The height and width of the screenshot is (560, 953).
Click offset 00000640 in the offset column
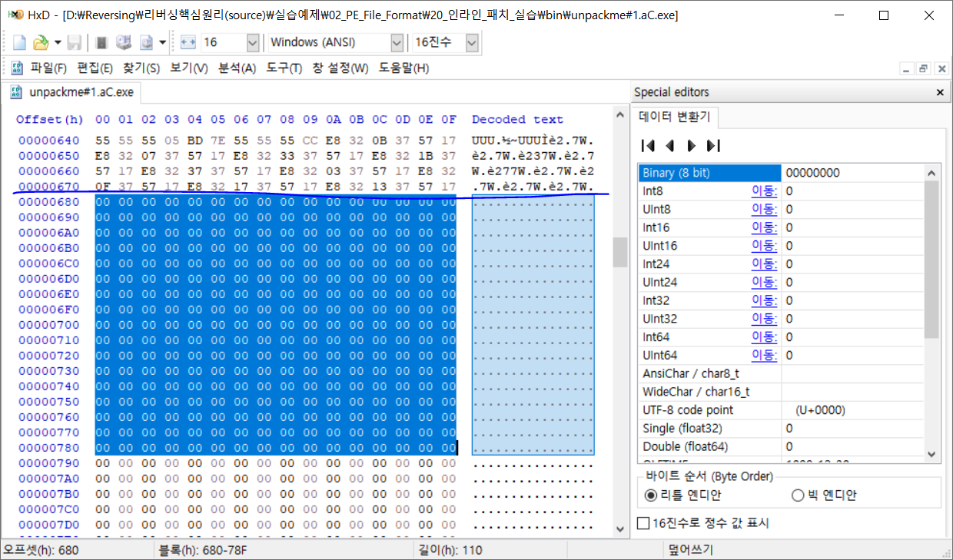(48, 141)
